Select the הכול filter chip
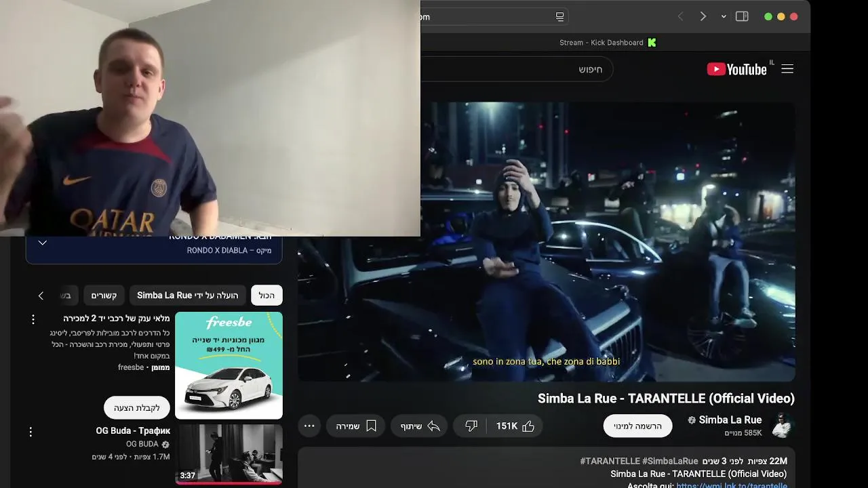868x488 pixels. 267,296
